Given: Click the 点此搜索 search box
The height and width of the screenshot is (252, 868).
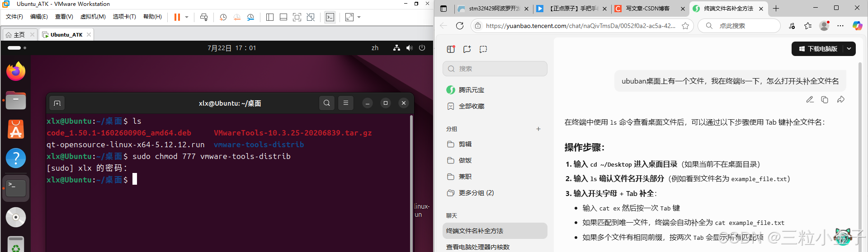Looking at the screenshot, I should (739, 26).
